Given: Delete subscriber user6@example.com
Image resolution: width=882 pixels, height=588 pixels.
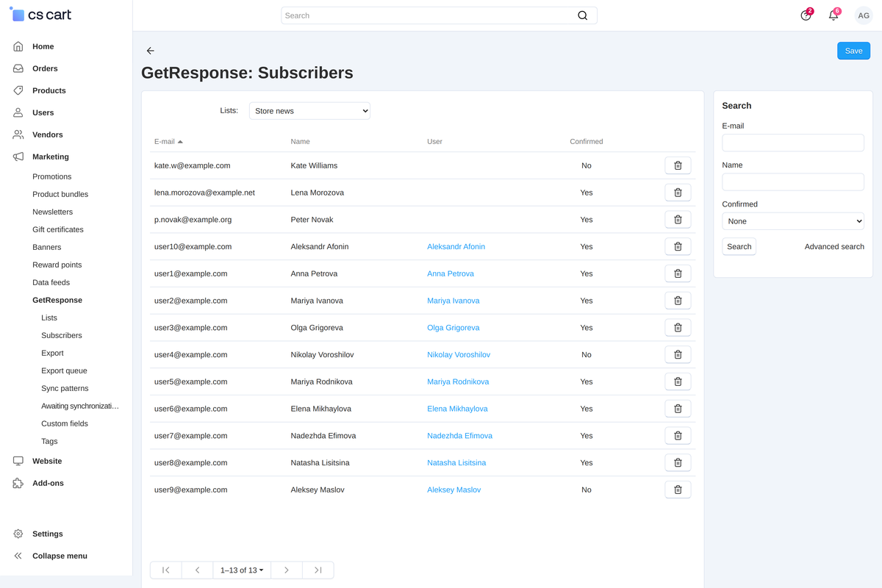Looking at the screenshot, I should (x=678, y=409).
